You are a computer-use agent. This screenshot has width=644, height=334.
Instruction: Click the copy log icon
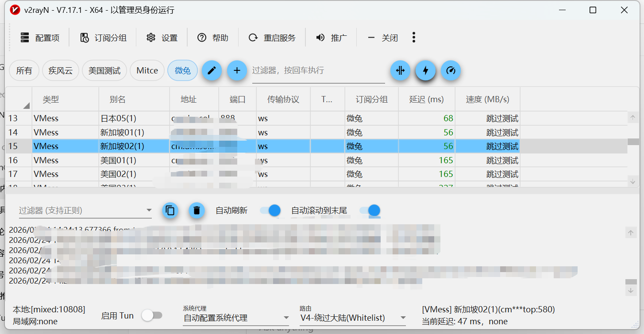170,210
